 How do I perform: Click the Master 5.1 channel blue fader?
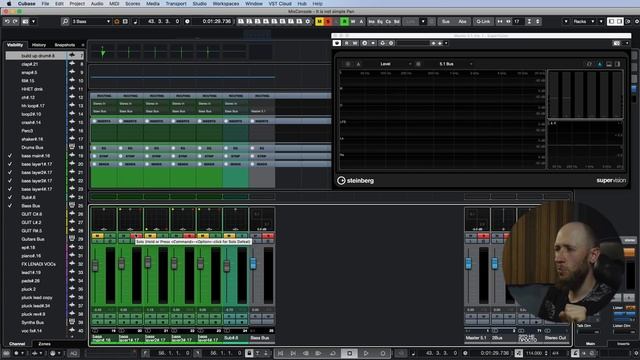pyautogui.click(x=468, y=263)
